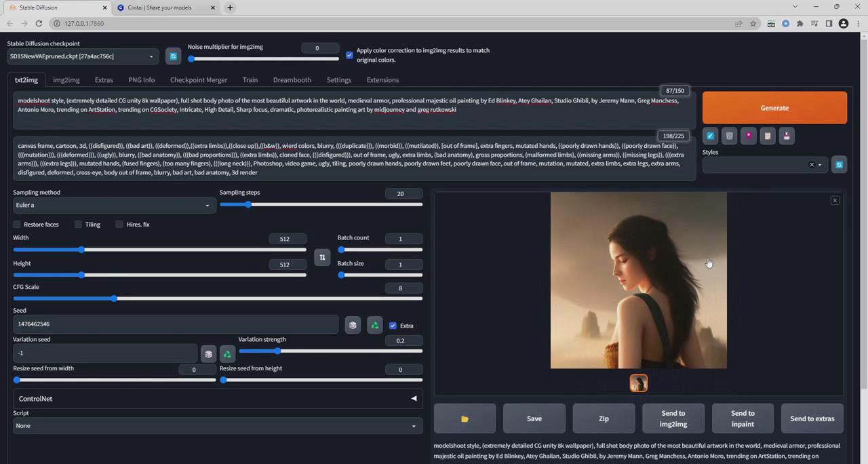Click Send to inpaint
868x464 pixels.
743,419
